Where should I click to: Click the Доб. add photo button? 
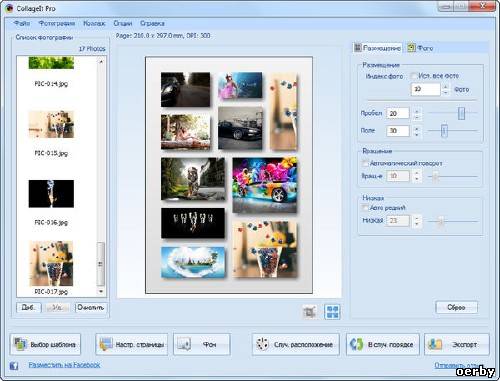coord(29,307)
